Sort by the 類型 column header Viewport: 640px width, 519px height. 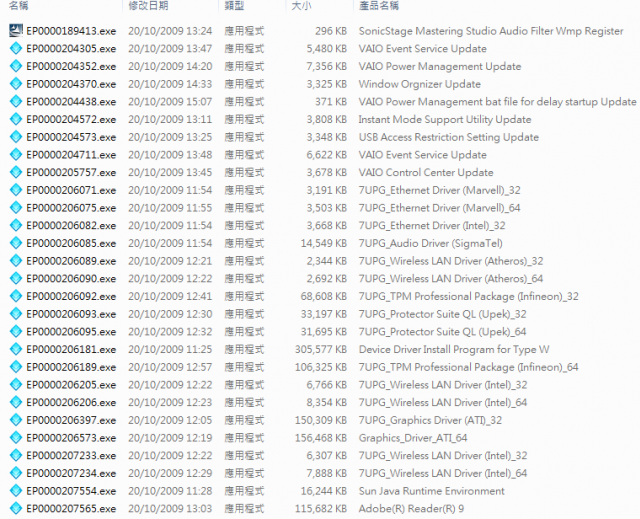tap(234, 5)
